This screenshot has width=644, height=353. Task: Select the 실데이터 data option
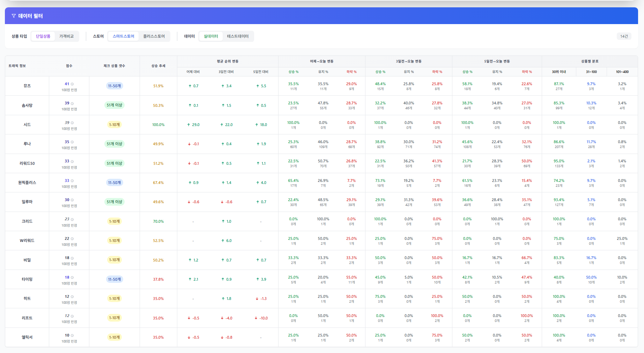click(211, 36)
